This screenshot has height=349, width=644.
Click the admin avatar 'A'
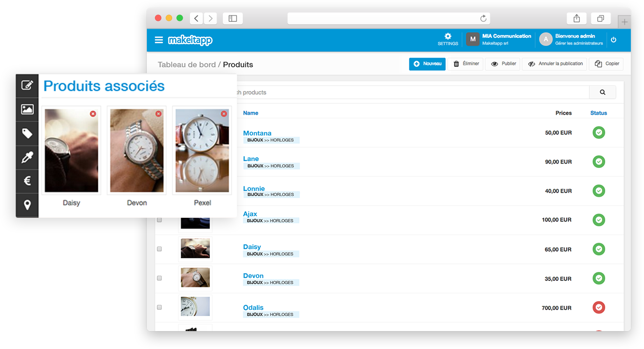click(x=546, y=40)
